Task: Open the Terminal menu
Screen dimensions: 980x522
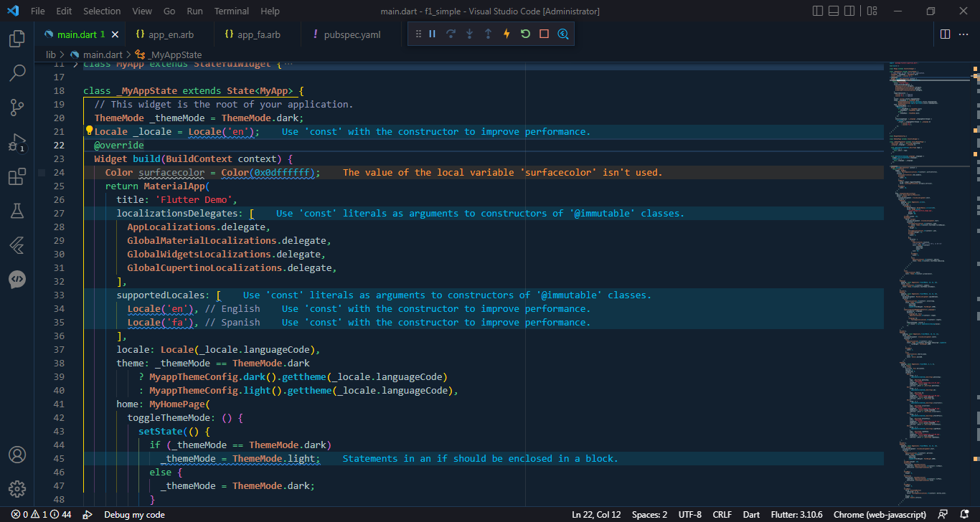Action: coord(232,11)
